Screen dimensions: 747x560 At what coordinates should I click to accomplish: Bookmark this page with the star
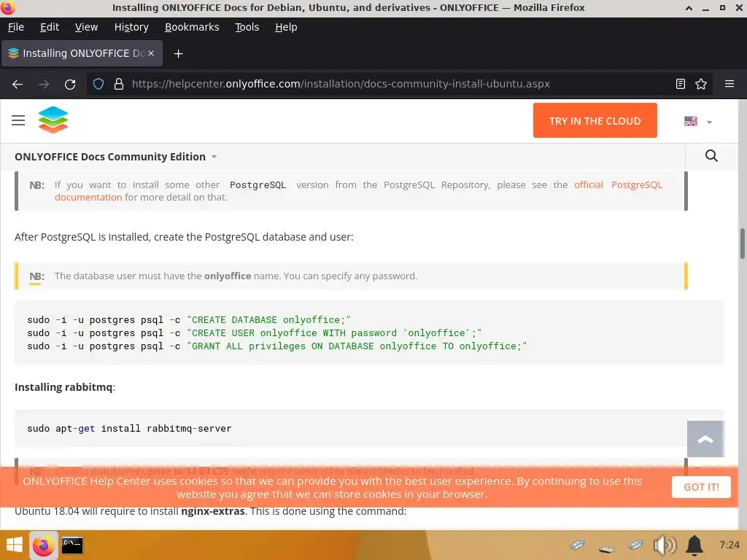(x=701, y=85)
